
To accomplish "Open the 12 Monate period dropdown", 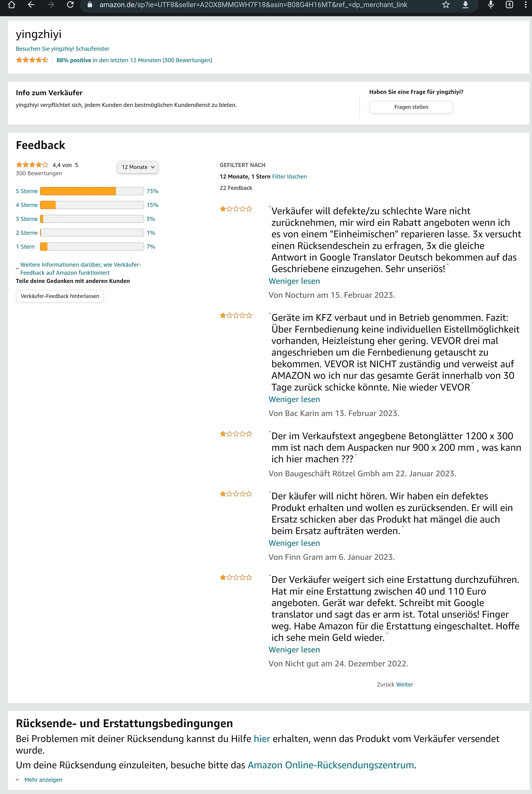I will [x=138, y=167].
